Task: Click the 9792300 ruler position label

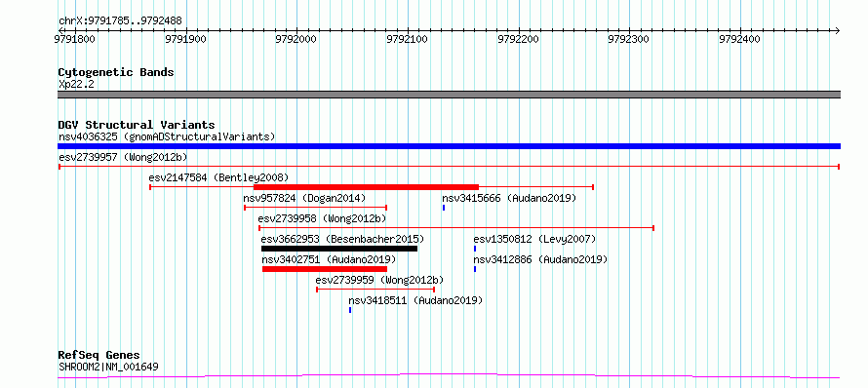Action: point(629,39)
